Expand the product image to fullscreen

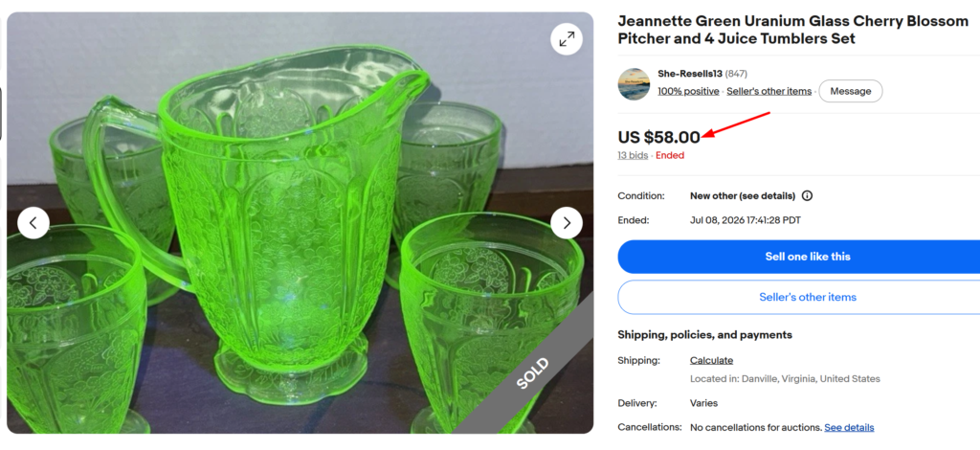coord(567,38)
